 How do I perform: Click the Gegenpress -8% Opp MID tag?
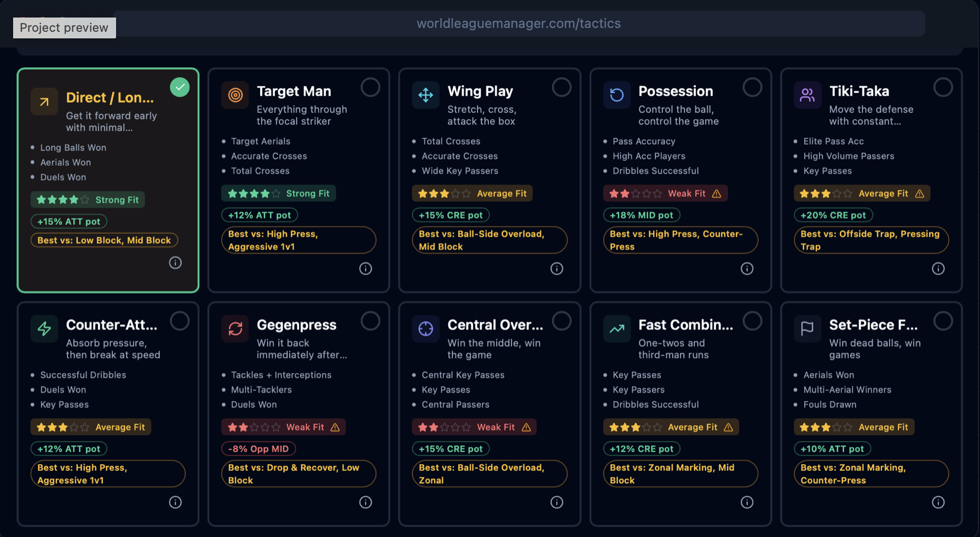[258, 449]
